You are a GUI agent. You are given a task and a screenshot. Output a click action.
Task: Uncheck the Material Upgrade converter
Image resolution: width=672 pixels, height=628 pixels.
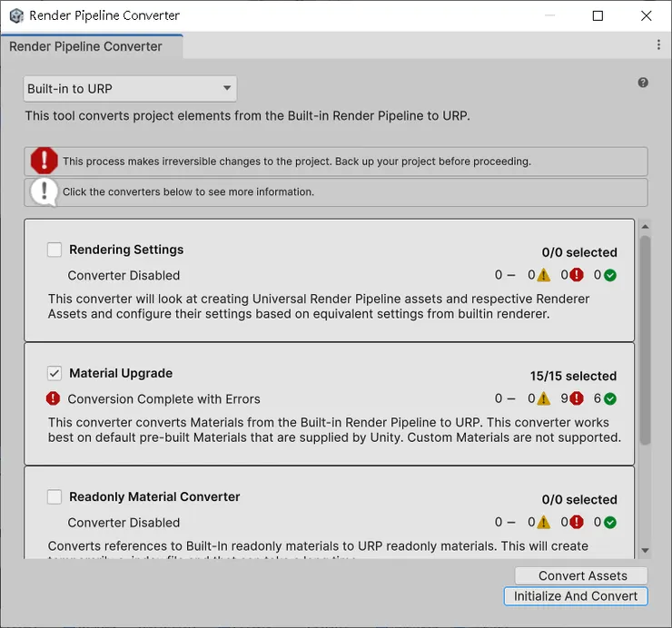pos(54,373)
